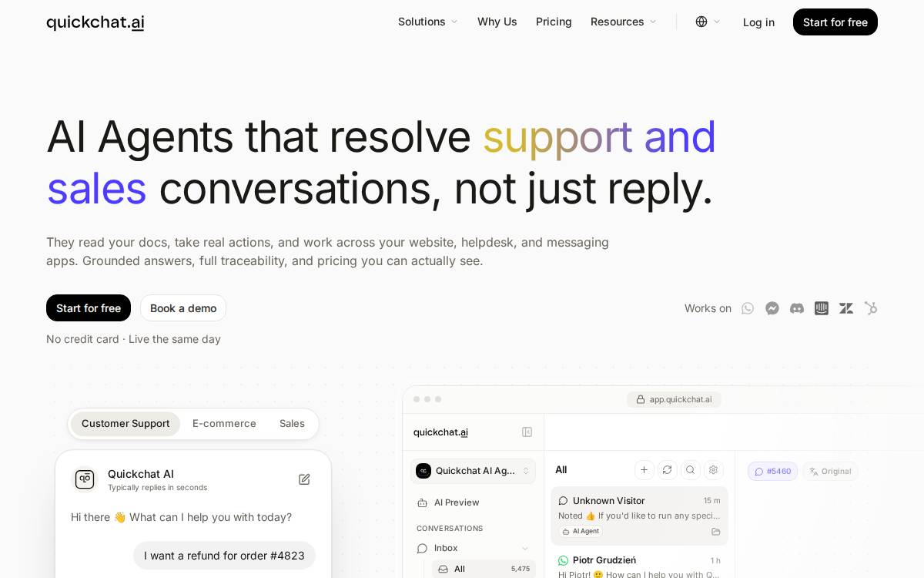Go to the Why Us page
Screen dimensions: 924x578
click(497, 22)
